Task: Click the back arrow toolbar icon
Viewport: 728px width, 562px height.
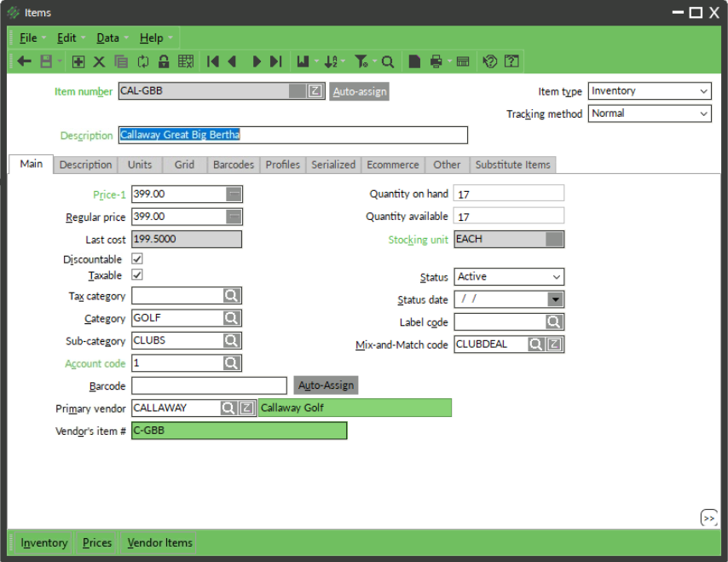Action: (x=24, y=61)
